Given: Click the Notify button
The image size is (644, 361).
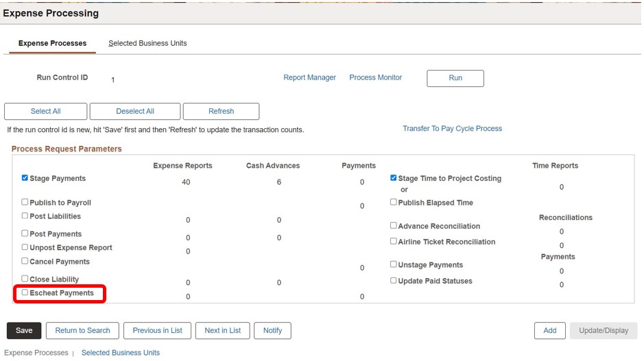Looking at the screenshot, I should [272, 330].
